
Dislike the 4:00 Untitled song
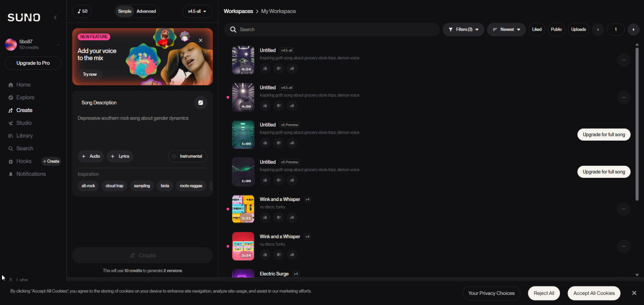(279, 106)
